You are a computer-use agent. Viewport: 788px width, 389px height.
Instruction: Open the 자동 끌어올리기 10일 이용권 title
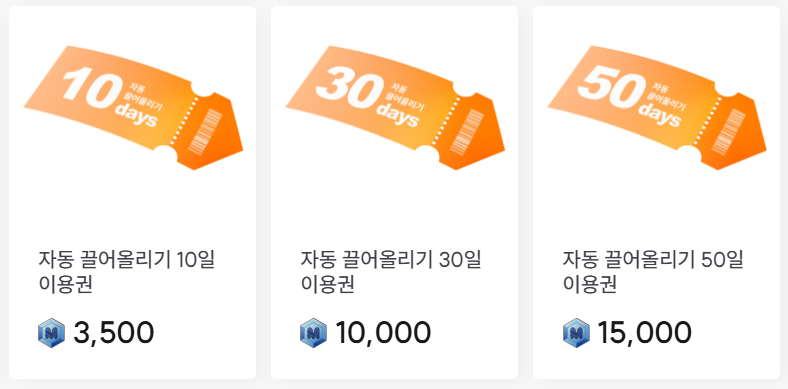127,272
